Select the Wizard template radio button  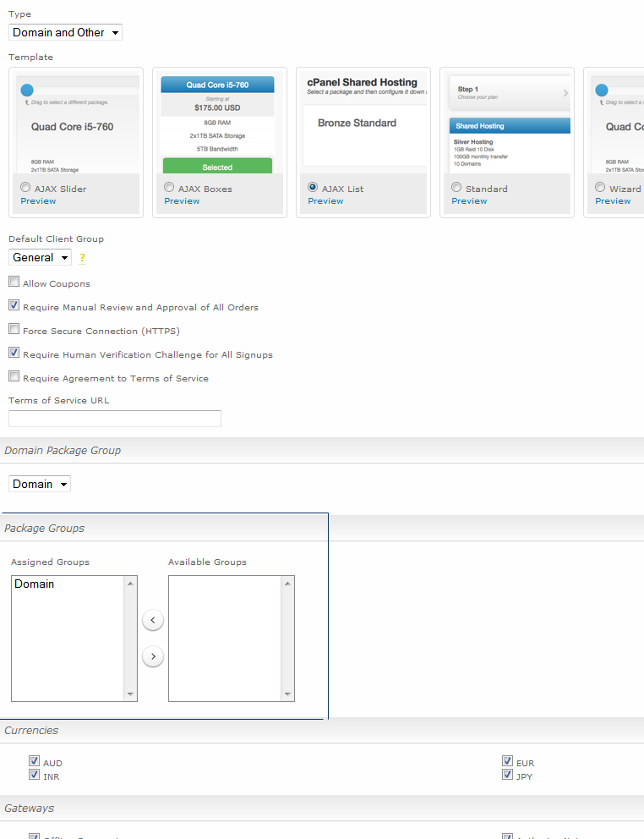600,187
